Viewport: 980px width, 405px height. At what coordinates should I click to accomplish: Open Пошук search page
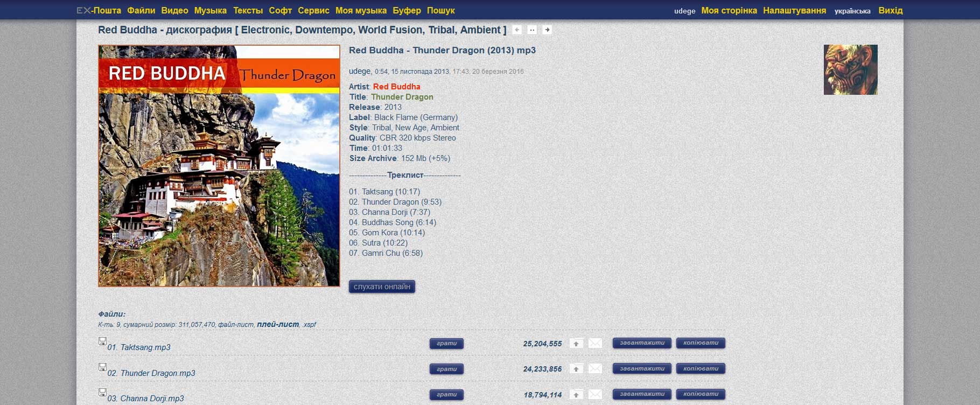click(x=441, y=10)
